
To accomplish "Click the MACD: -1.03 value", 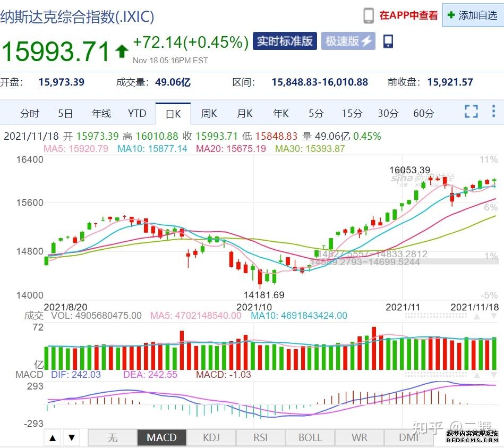I will coord(224,375).
